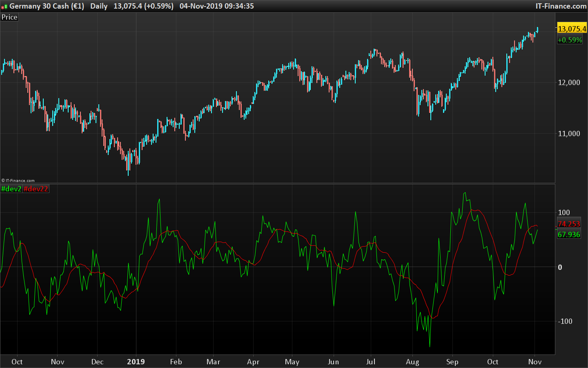The image size is (588, 368).
Task: Select the green #dev2 indicator label
Action: [x=11, y=188]
